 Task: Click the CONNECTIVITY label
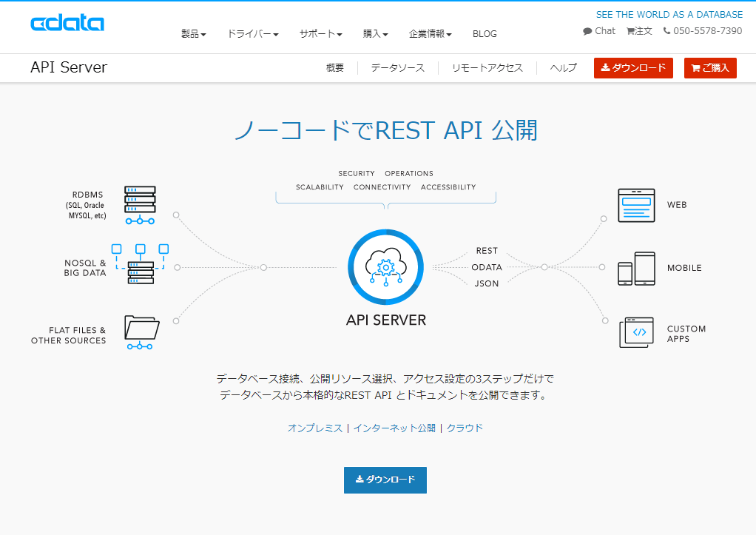[382, 187]
